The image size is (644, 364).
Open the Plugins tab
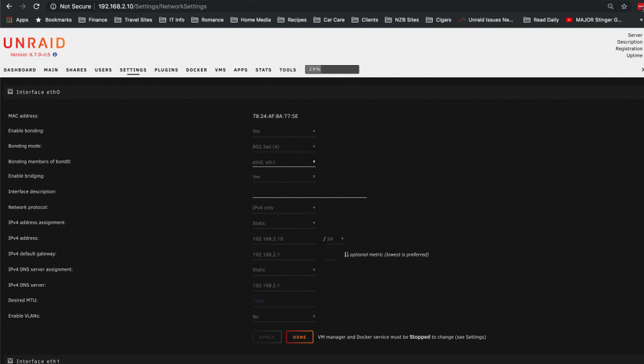pyautogui.click(x=166, y=70)
